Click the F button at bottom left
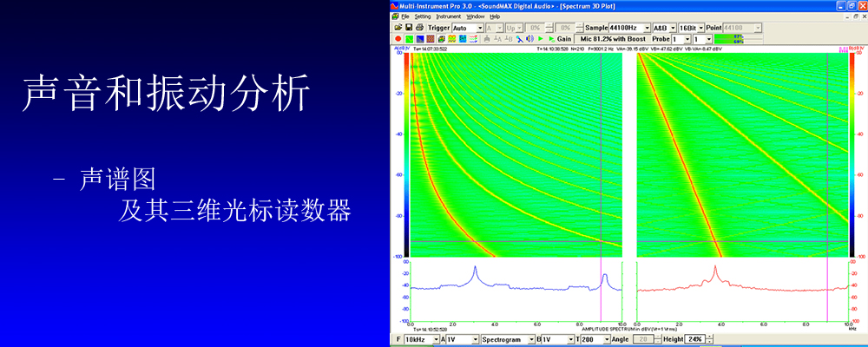This screenshot has height=347, width=868. pos(398,339)
